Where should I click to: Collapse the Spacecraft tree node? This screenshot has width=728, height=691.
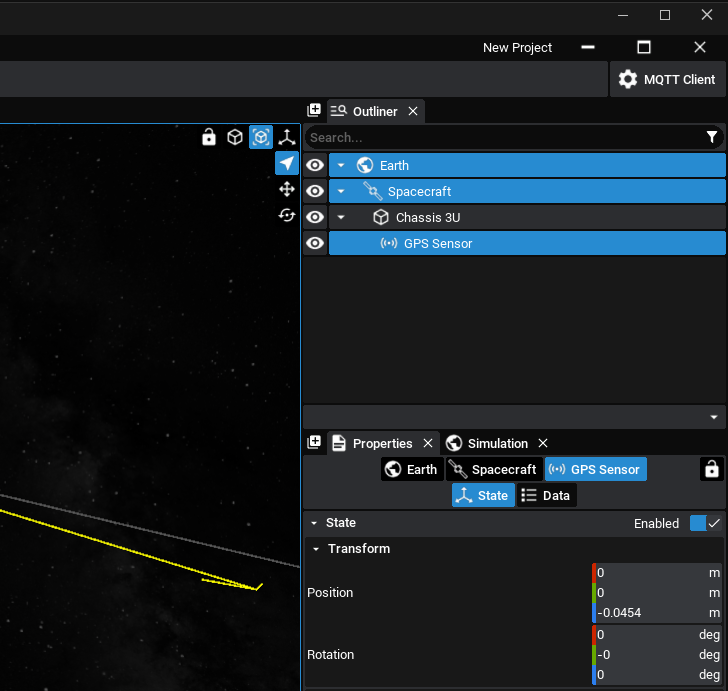tap(341, 191)
